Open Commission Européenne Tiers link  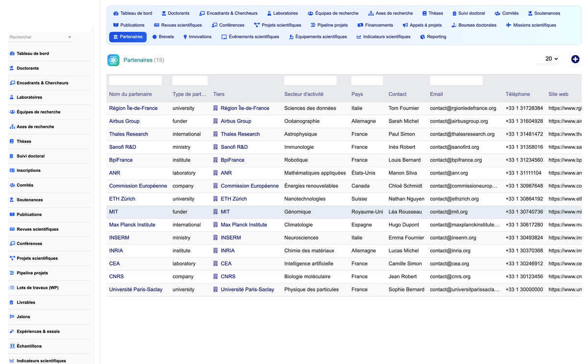(249, 186)
